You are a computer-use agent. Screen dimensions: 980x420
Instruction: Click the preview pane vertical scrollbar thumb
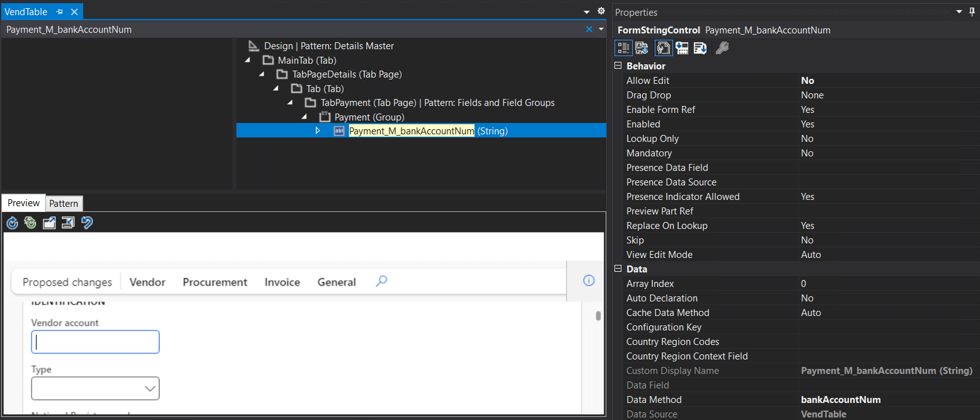point(598,316)
